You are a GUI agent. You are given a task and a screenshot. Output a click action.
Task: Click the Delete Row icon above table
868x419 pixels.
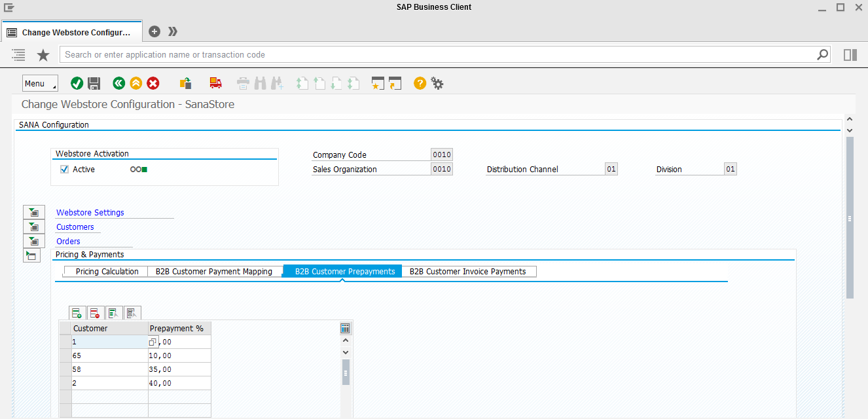tap(96, 313)
